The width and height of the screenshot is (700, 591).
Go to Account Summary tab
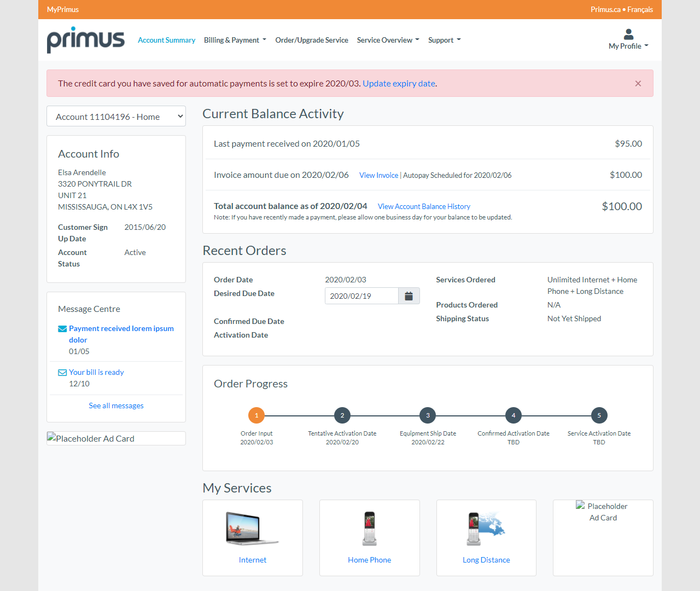pos(166,40)
